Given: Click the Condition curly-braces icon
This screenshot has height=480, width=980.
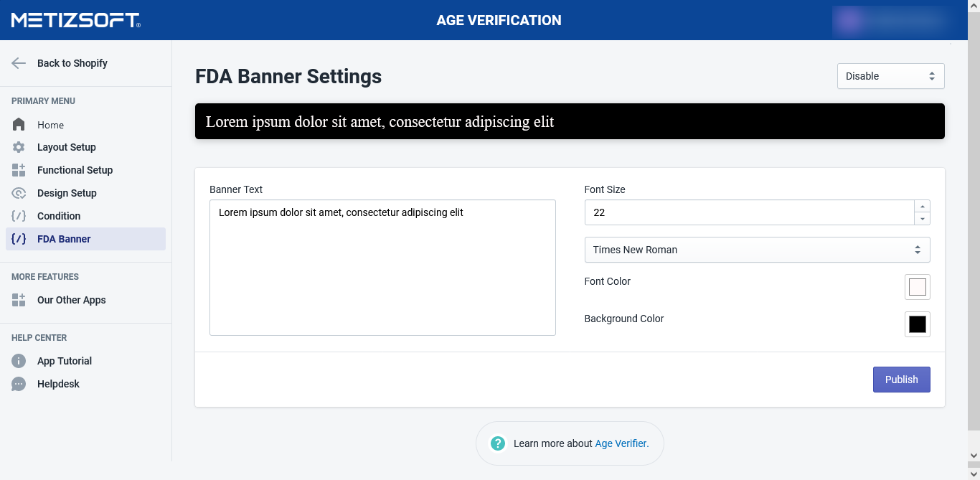Looking at the screenshot, I should (19, 216).
